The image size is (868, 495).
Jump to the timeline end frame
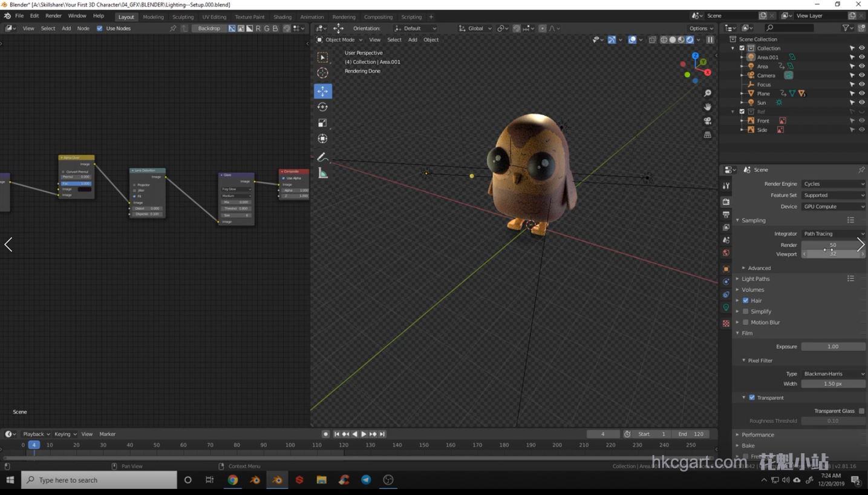pos(382,434)
